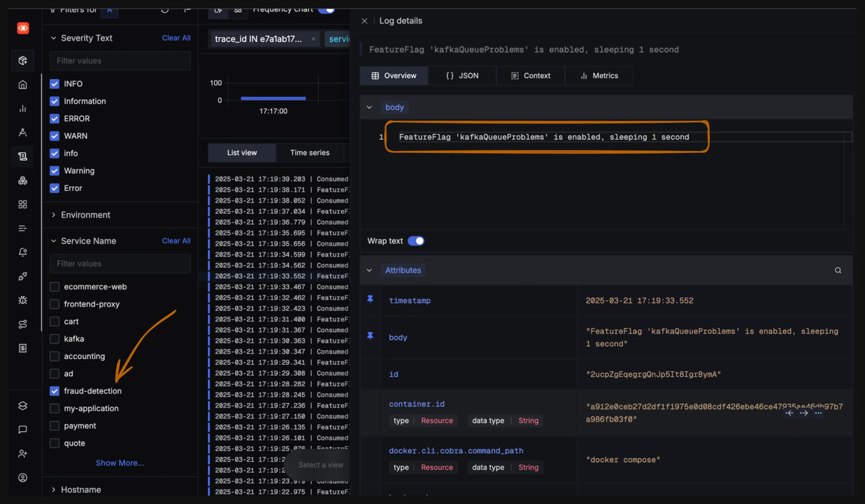Viewport: 865px width, 504px height.
Task: Uncheck the Information severity checkbox
Action: (x=55, y=101)
